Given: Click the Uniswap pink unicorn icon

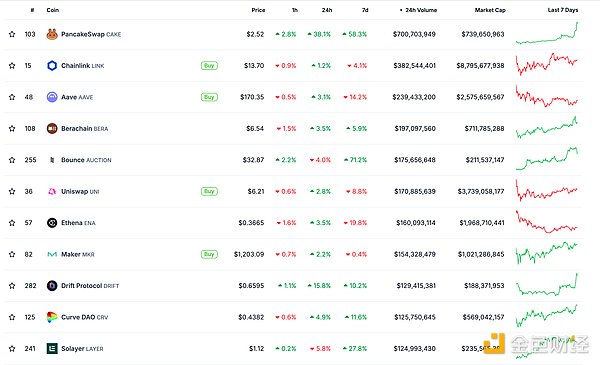Looking at the screenshot, I should [x=52, y=191].
